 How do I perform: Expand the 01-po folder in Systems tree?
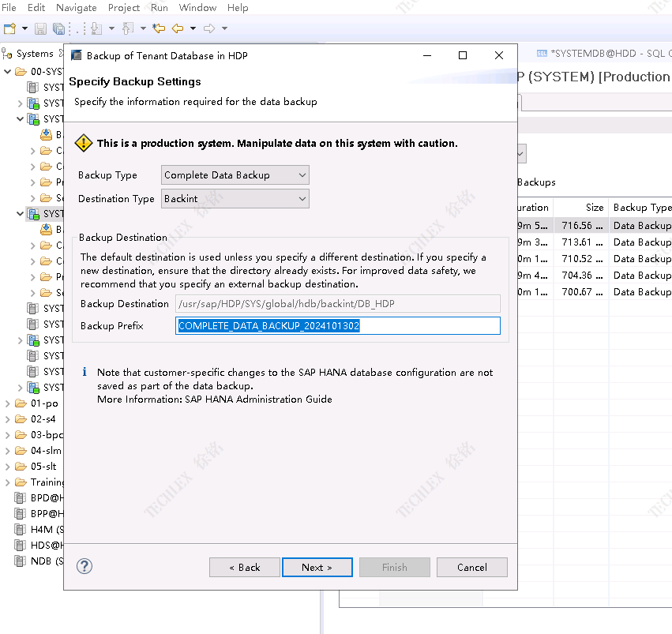pyautogui.click(x=8, y=403)
